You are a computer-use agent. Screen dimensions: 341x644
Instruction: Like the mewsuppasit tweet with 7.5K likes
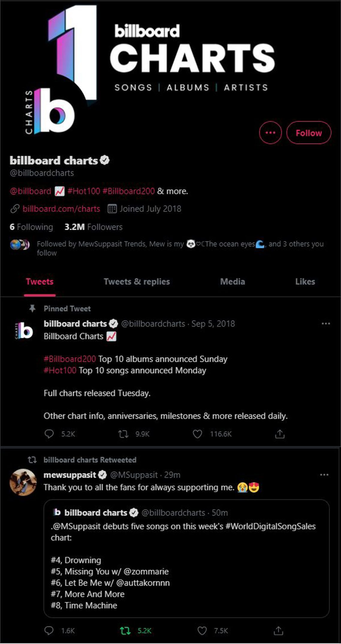(202, 631)
